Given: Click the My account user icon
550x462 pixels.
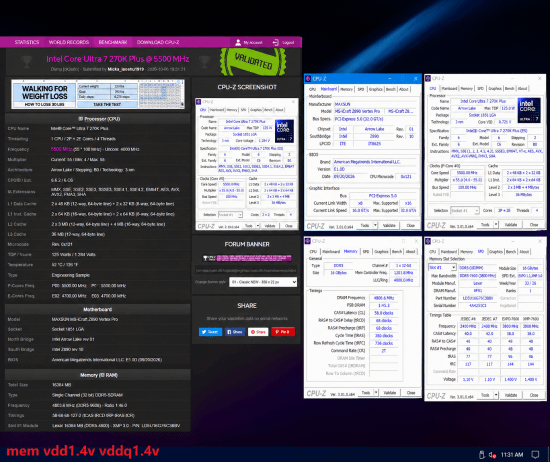Looking at the screenshot, I should pos(238,42).
